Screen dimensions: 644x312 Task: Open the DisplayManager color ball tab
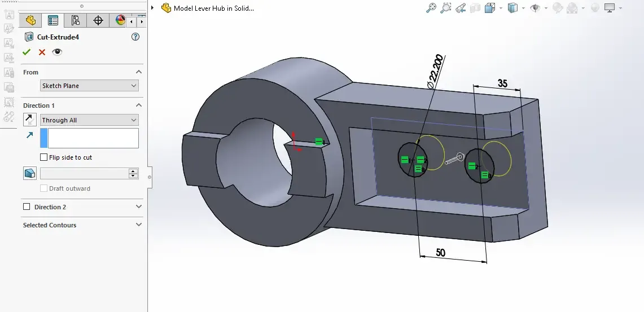point(120,20)
